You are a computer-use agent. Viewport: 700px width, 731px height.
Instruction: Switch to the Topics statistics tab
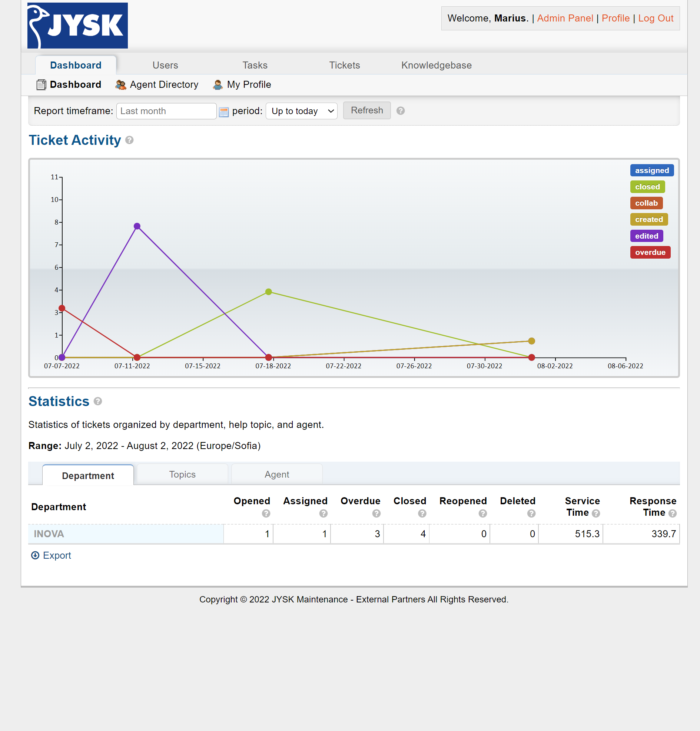tap(182, 474)
